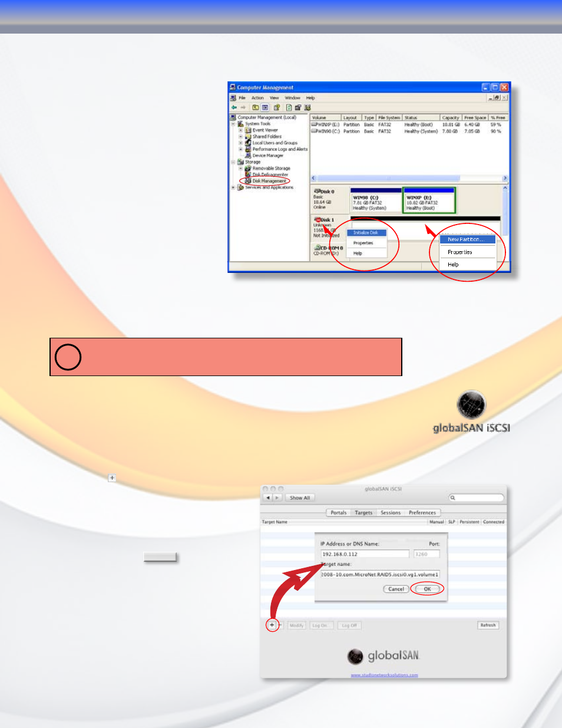Select the WINXP (E:) partition block
The image size is (562, 728).
pyautogui.click(x=429, y=200)
